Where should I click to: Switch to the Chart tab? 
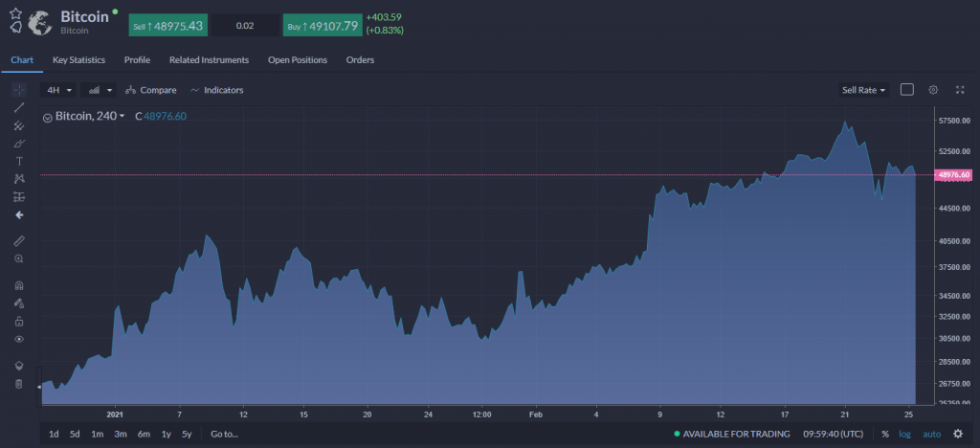point(22,60)
